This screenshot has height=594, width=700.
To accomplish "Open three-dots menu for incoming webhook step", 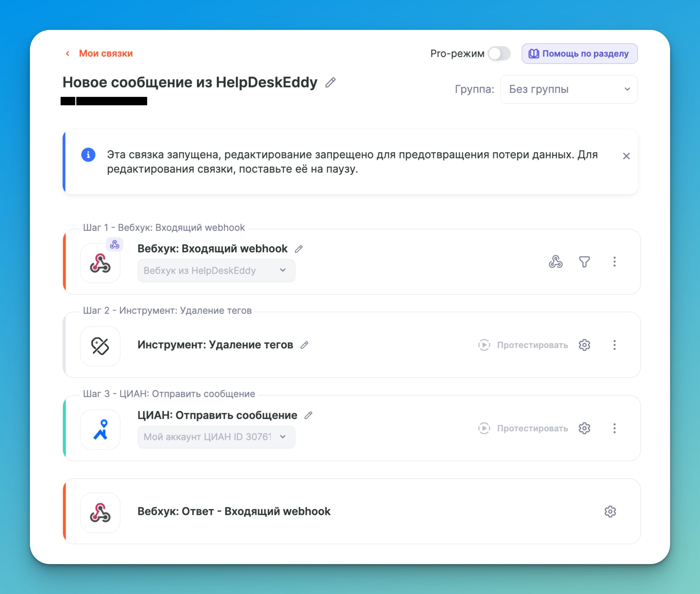I will 614,262.
